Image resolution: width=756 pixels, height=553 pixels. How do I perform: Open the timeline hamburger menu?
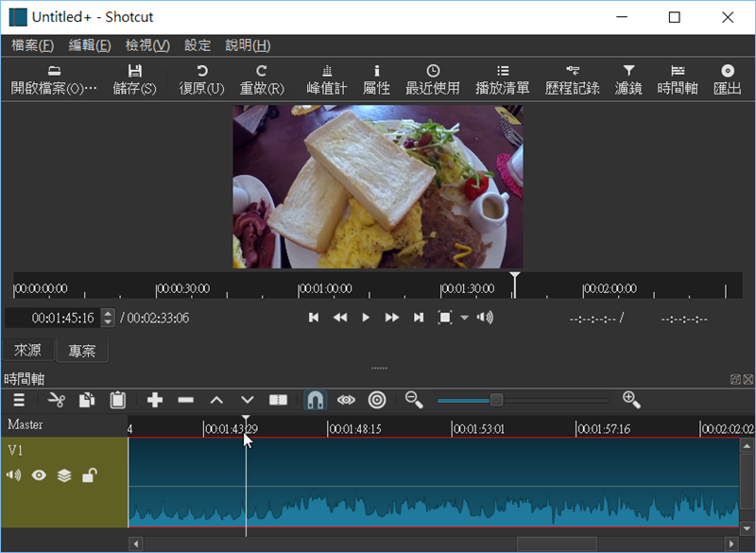(19, 400)
